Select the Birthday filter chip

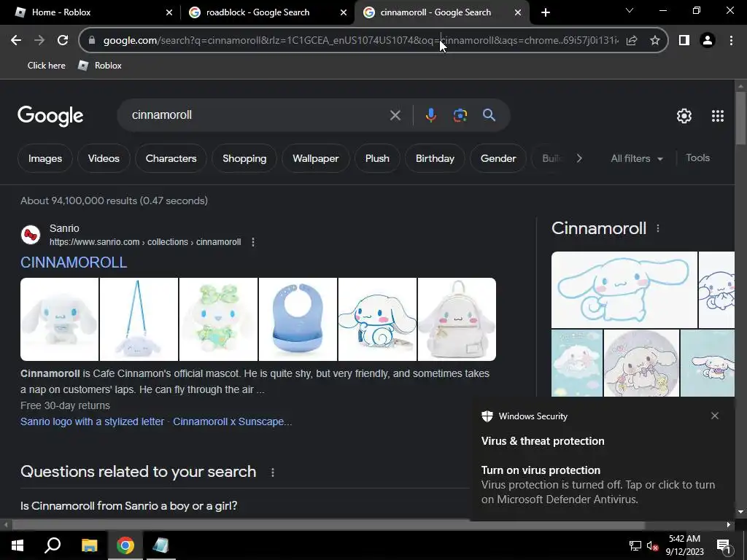(x=435, y=158)
